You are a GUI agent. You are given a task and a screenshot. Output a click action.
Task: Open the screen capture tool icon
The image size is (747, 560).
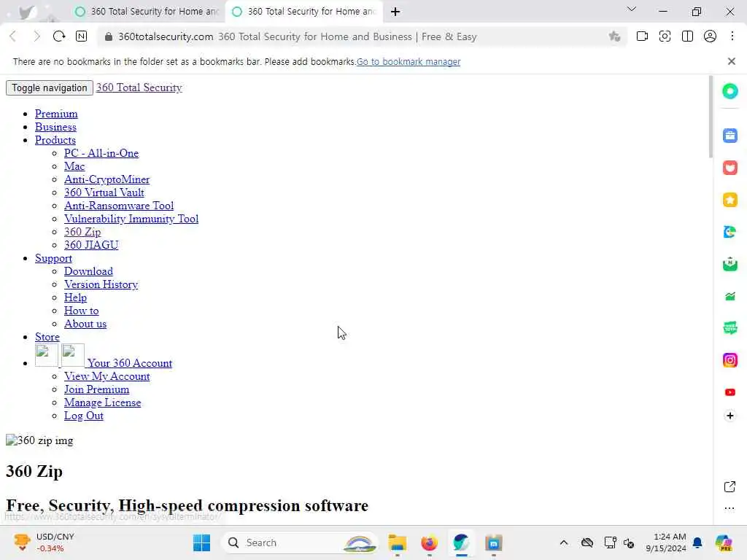click(x=665, y=36)
